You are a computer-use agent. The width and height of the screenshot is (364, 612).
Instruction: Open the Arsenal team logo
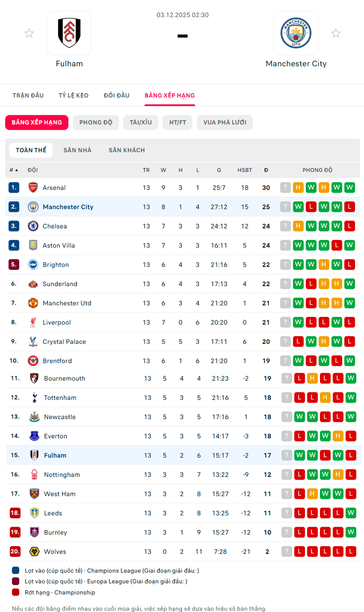(x=33, y=188)
